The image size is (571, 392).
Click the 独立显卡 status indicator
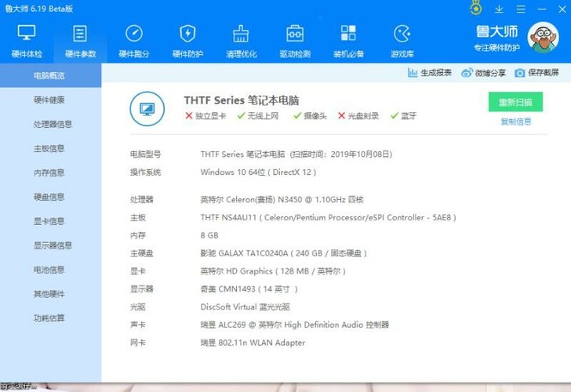coord(205,116)
